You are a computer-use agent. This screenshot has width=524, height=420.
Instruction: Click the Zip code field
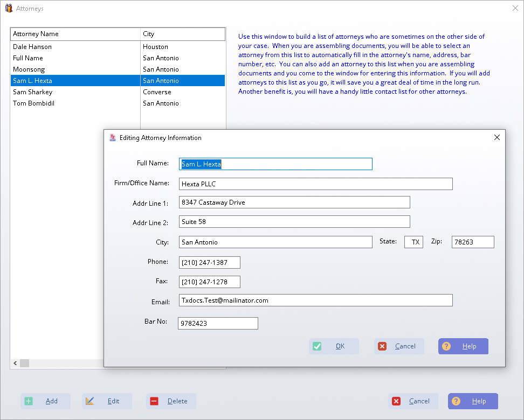pyautogui.click(x=472, y=242)
